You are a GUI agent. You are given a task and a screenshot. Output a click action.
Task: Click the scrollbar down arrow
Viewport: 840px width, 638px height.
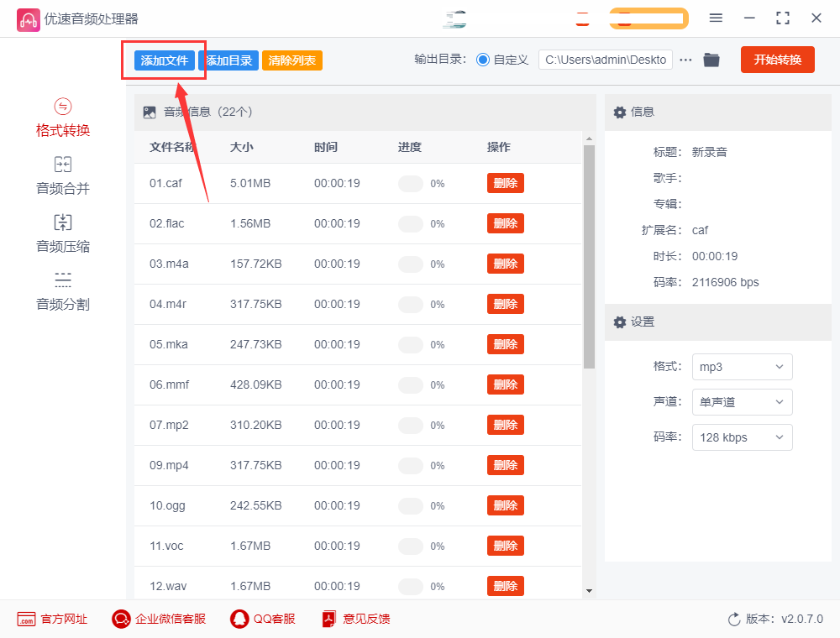pyautogui.click(x=590, y=591)
